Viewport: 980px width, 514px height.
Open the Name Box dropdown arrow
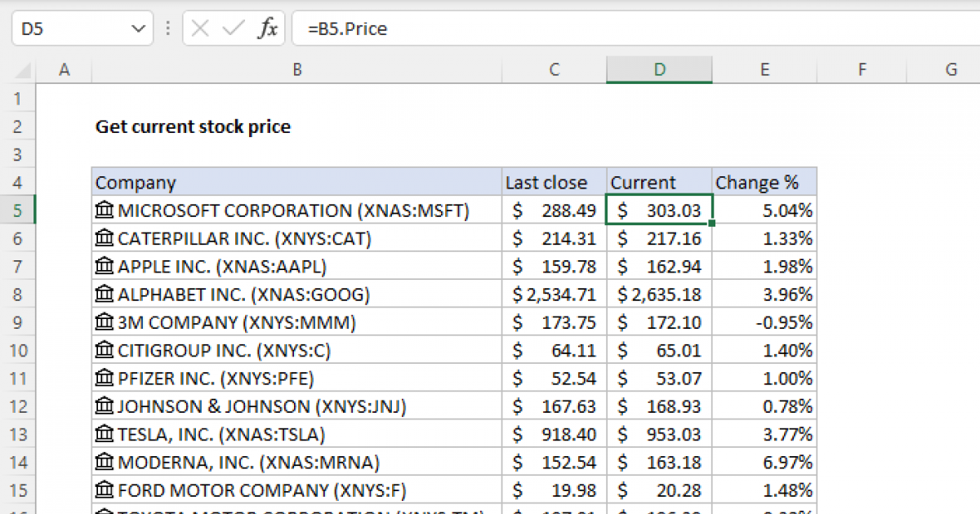point(136,29)
